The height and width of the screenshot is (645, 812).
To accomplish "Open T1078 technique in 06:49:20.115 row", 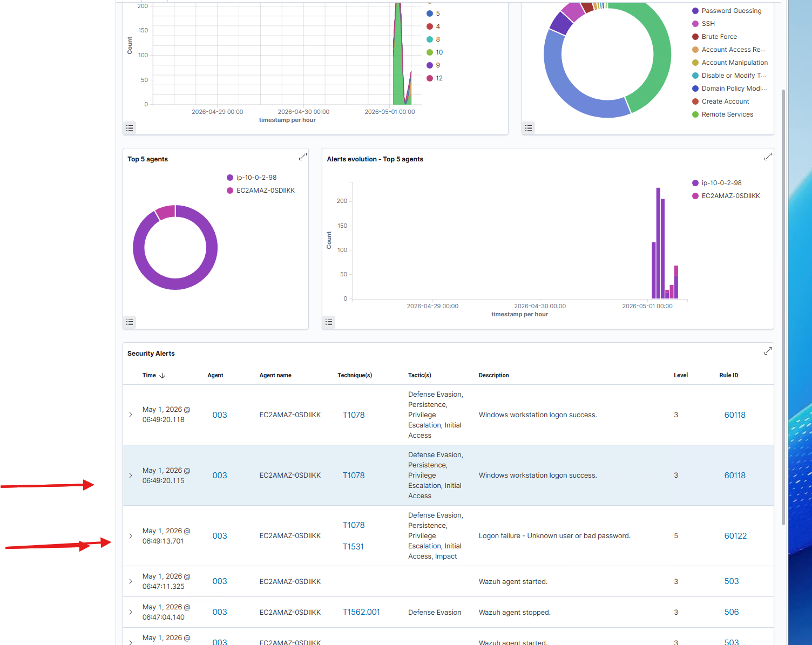I will (354, 476).
